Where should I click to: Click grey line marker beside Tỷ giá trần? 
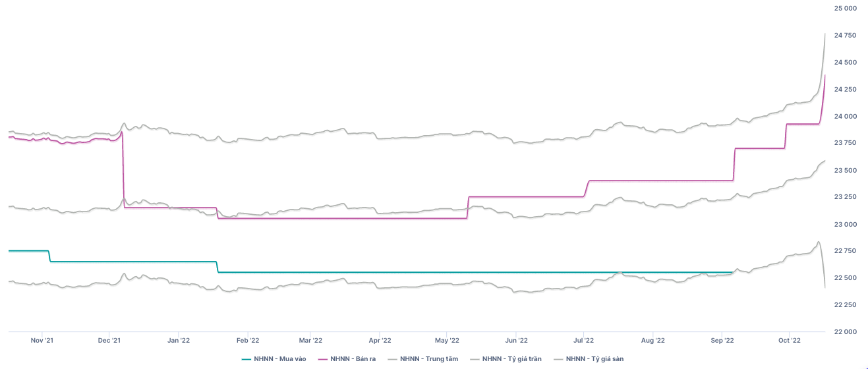pyautogui.click(x=474, y=359)
